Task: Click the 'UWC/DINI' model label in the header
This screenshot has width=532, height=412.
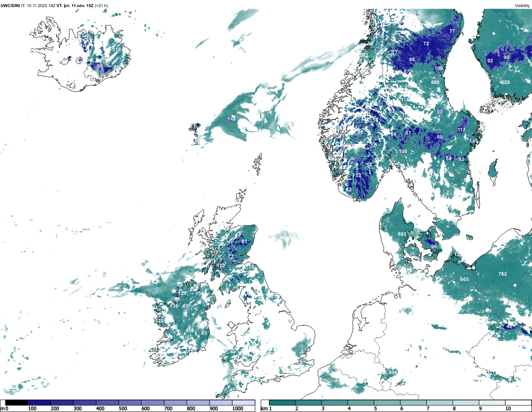Action: (x=10, y=6)
